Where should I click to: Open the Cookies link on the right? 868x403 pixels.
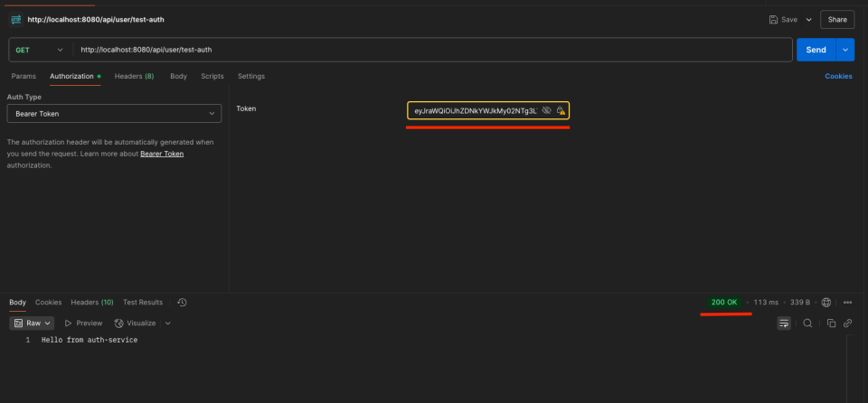pyautogui.click(x=838, y=77)
